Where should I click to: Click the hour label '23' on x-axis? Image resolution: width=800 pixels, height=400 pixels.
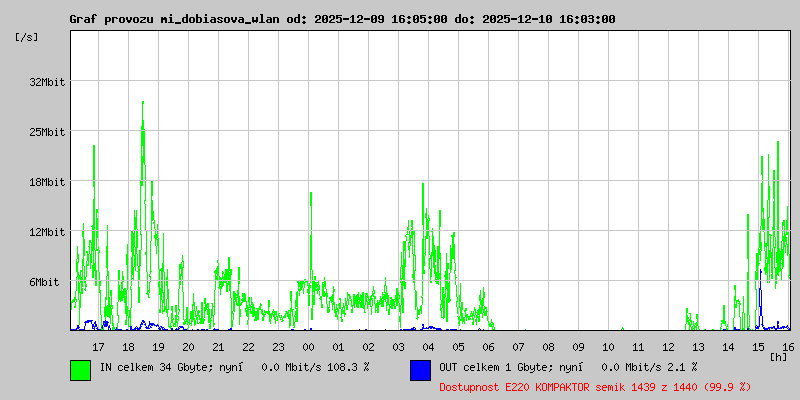(x=278, y=347)
